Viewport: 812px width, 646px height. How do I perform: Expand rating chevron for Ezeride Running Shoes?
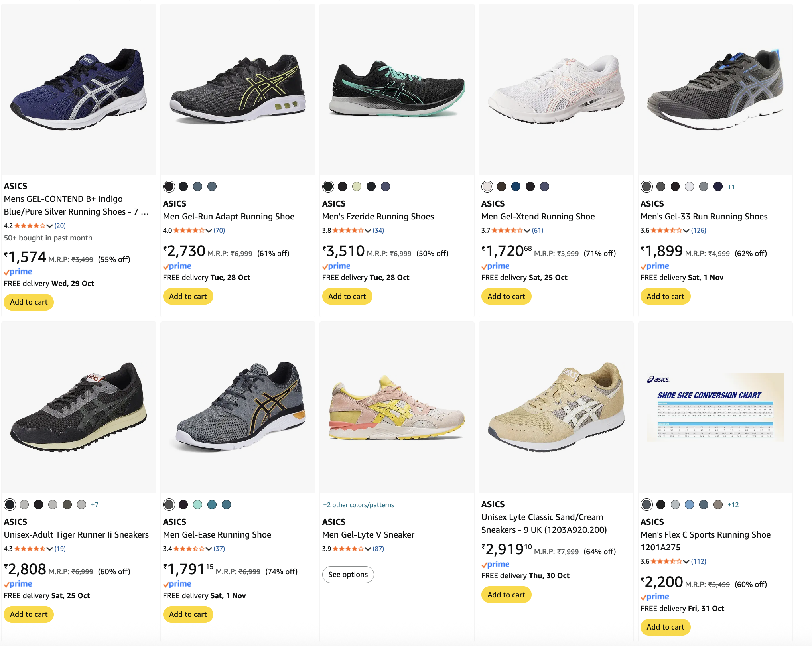tap(368, 230)
